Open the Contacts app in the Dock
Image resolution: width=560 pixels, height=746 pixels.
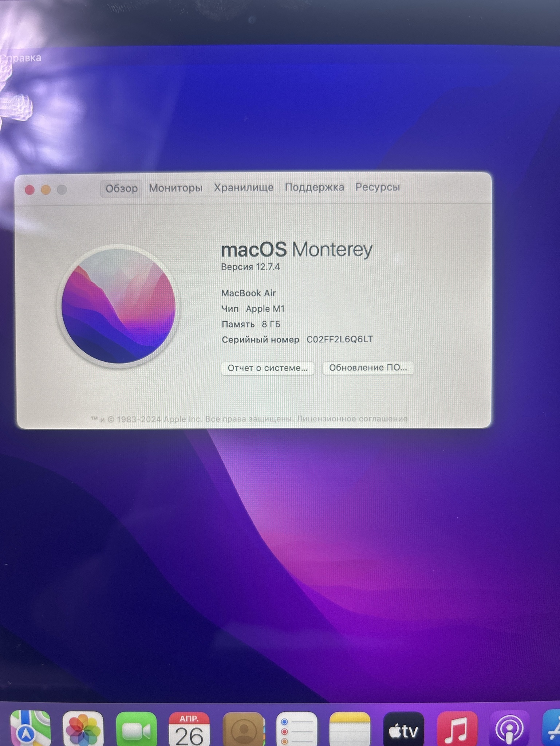tap(243, 729)
